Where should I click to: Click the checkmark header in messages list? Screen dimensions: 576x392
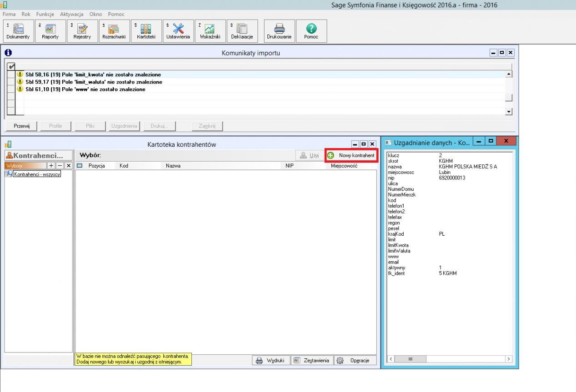(x=11, y=66)
